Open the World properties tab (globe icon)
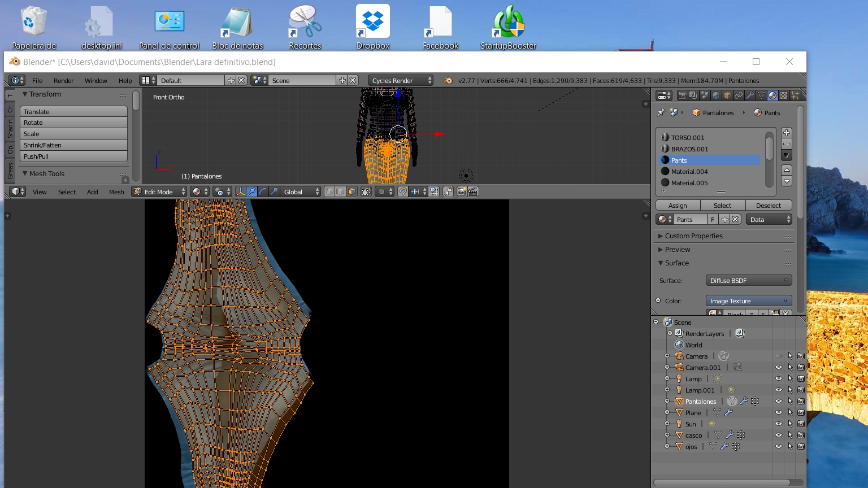 coord(716,95)
